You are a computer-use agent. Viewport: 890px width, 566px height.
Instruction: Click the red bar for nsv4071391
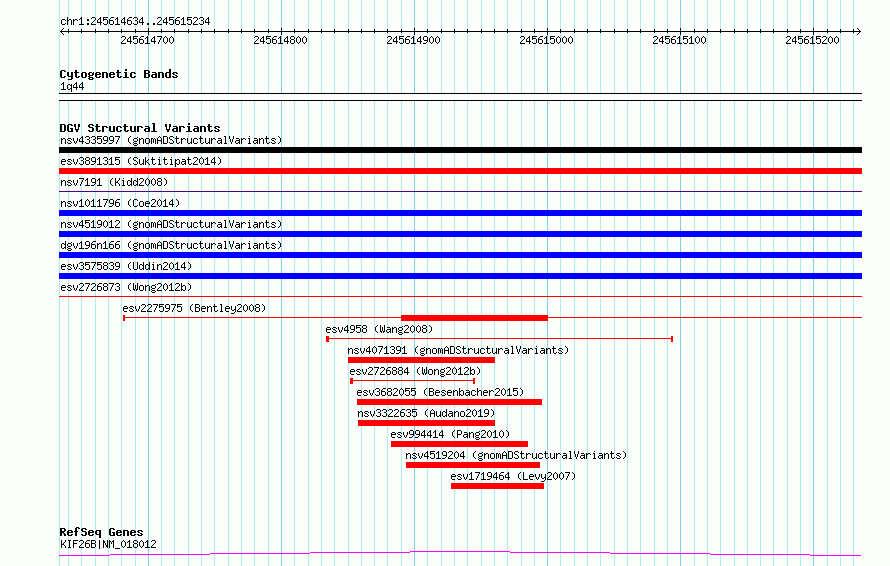click(421, 360)
